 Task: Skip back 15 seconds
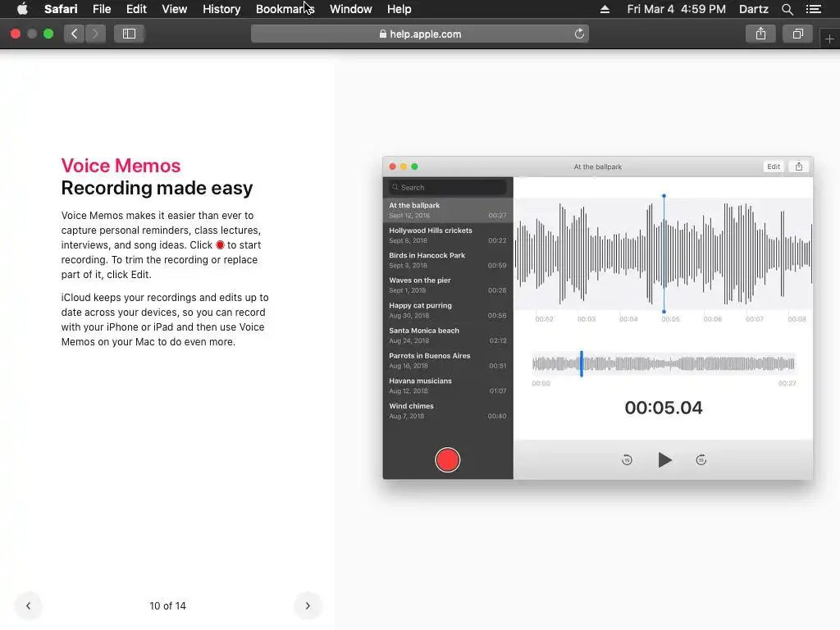coord(627,459)
